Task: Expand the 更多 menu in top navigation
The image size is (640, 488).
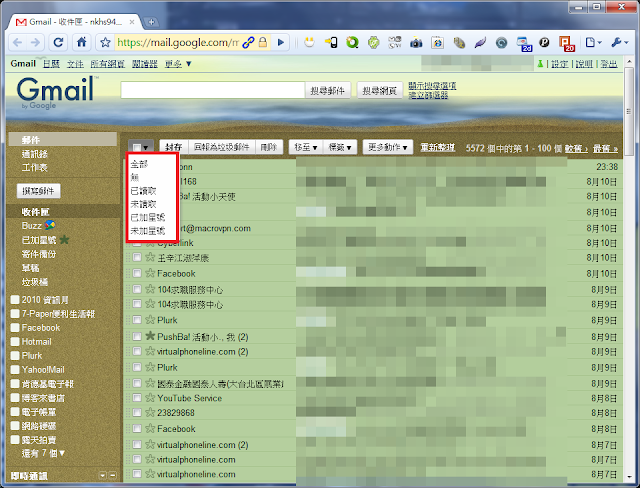Action: pyautogui.click(x=178, y=64)
